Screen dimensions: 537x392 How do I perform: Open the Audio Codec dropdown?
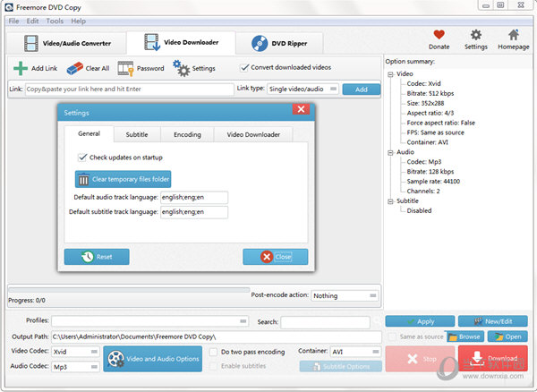point(76,367)
